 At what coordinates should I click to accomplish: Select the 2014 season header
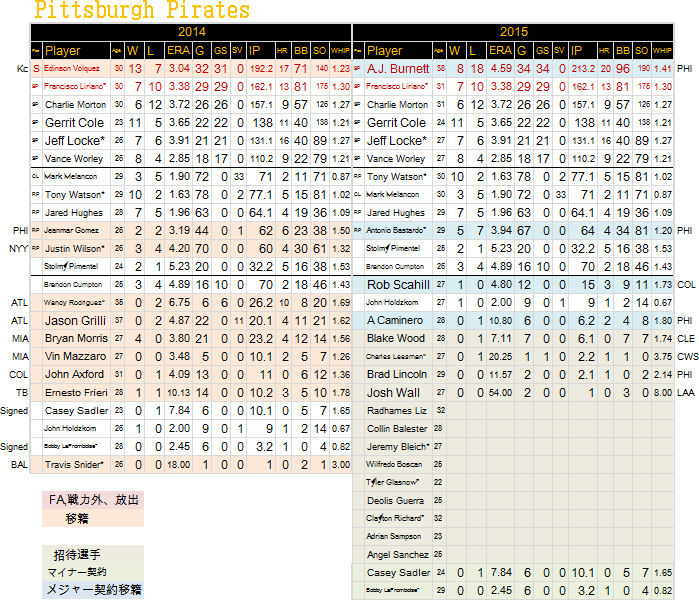coord(191,32)
